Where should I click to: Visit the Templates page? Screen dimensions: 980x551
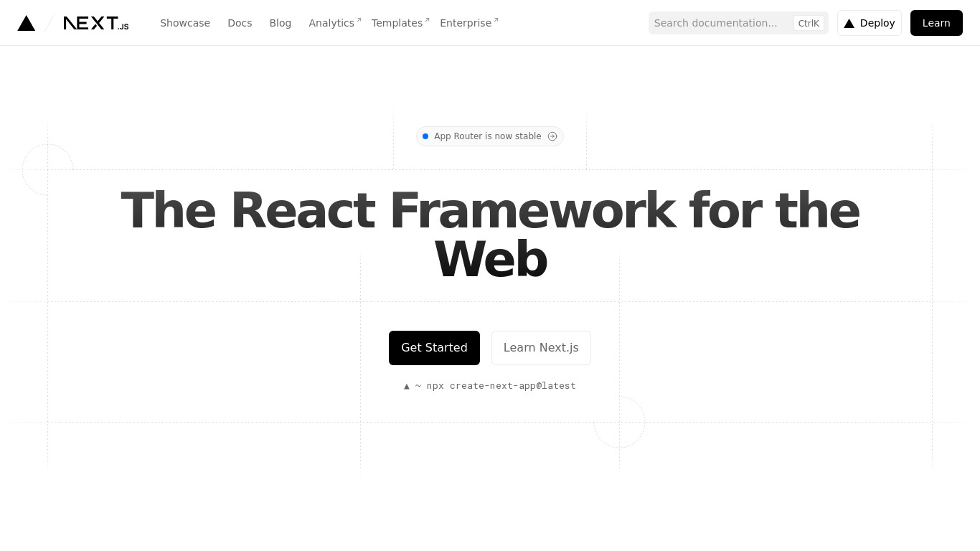400,23
